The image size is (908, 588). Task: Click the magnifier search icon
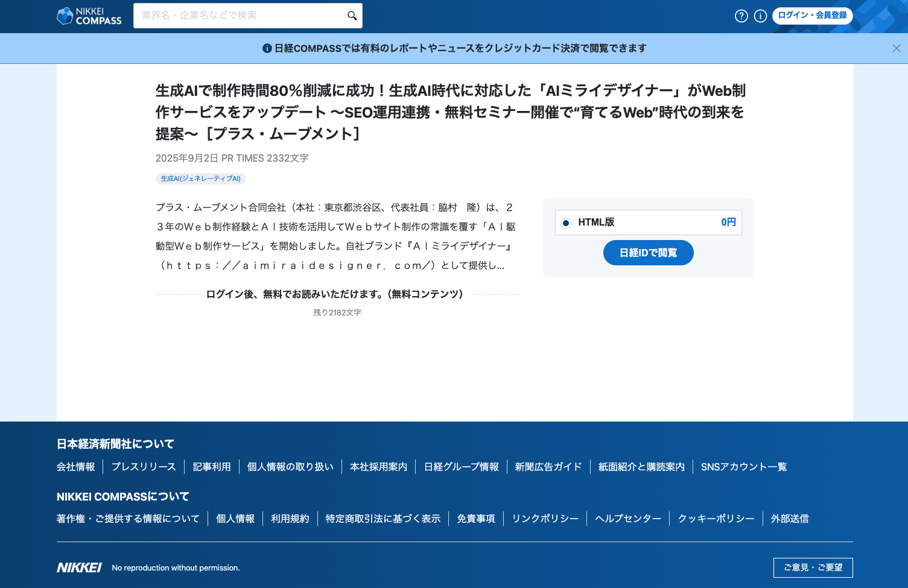[x=352, y=16]
